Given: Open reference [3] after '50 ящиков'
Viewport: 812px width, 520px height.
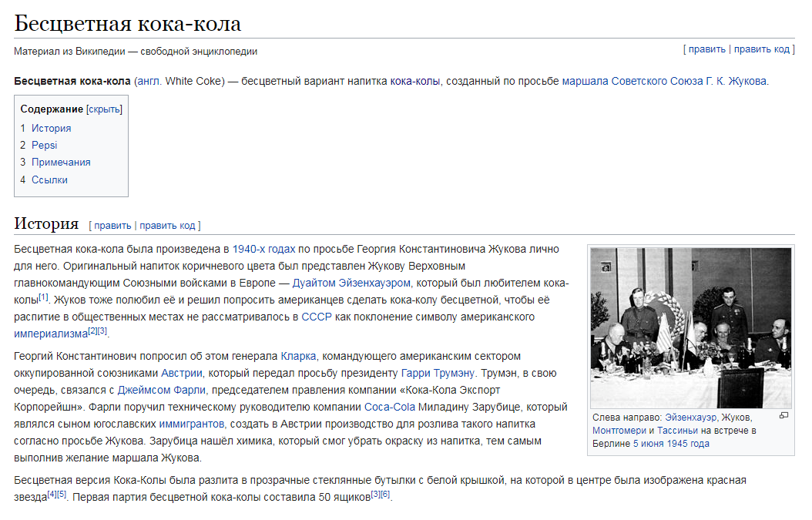Looking at the screenshot, I should click(x=375, y=494).
